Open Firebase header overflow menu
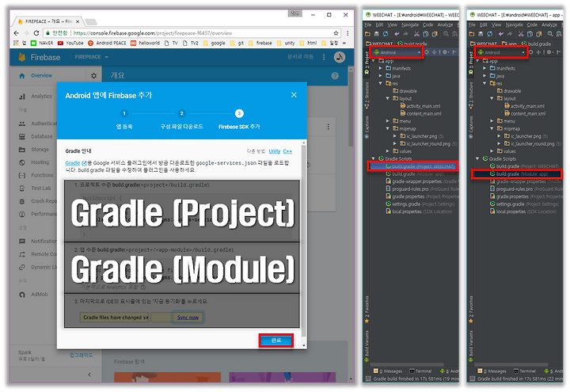 324,57
